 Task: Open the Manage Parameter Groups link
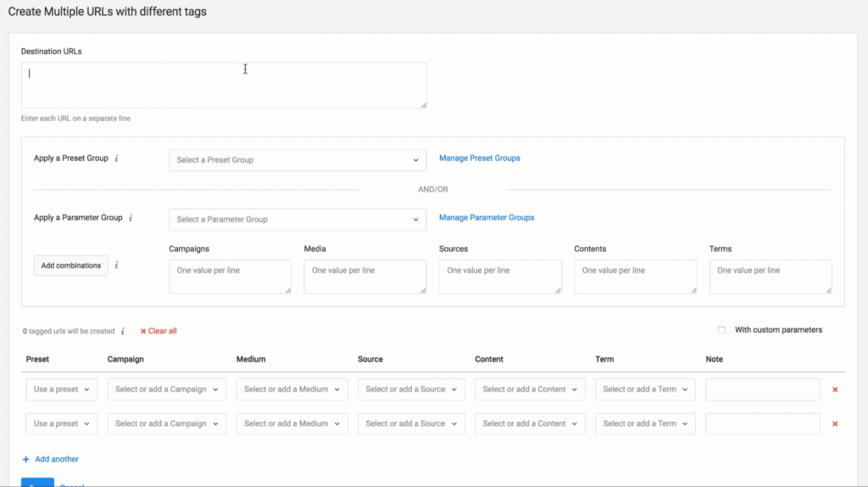(487, 218)
